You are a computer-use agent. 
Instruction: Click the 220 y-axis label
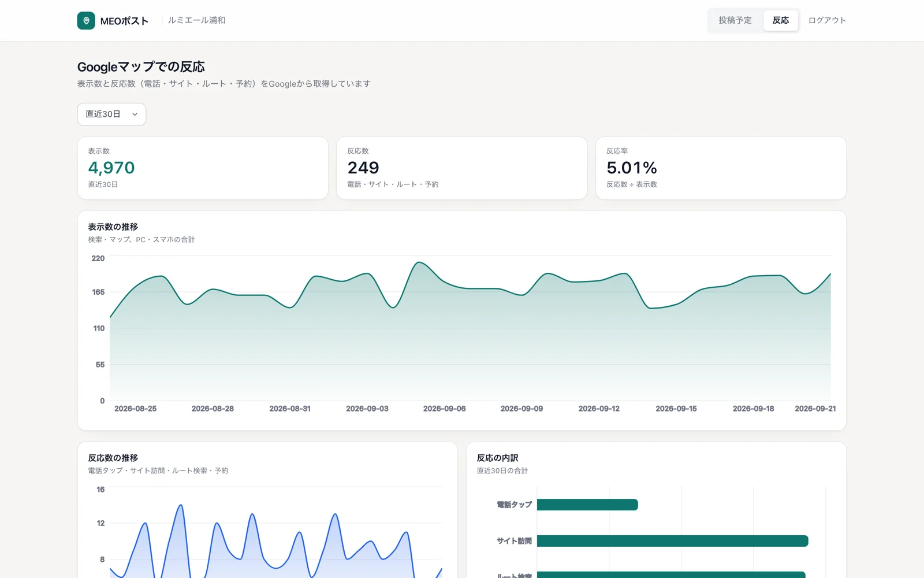tap(98, 258)
